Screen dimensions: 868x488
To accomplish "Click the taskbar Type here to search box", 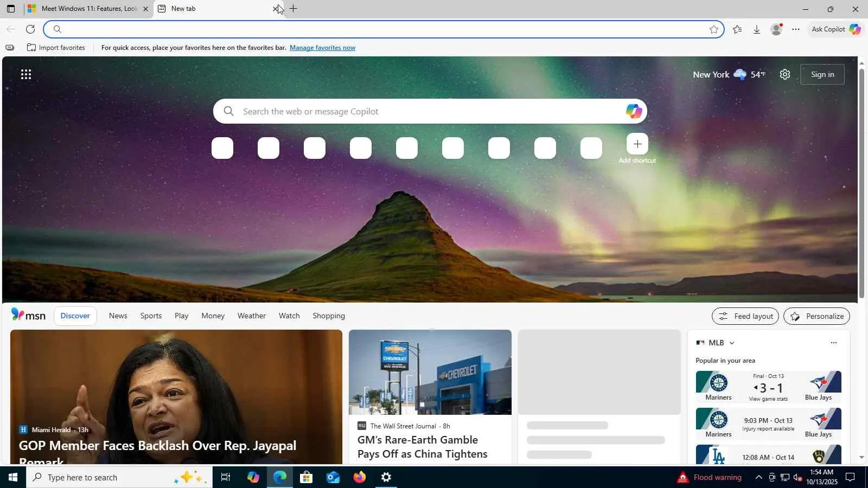I will [119, 477].
